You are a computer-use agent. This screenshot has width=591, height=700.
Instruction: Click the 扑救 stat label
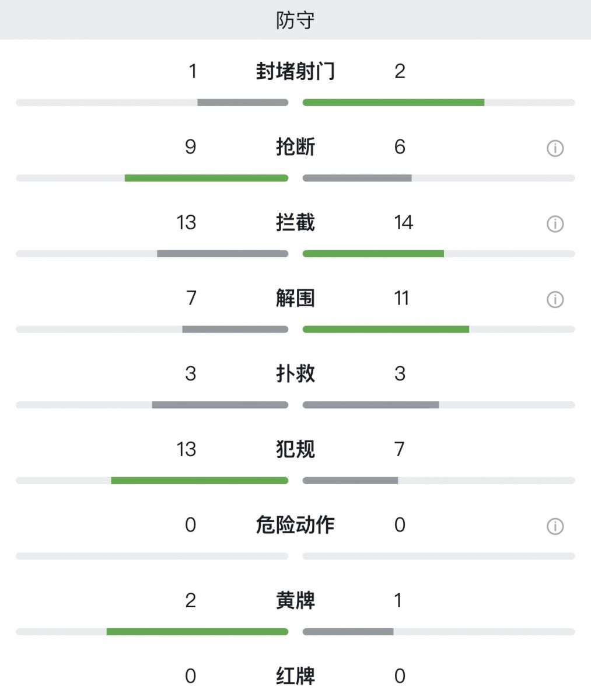click(295, 373)
